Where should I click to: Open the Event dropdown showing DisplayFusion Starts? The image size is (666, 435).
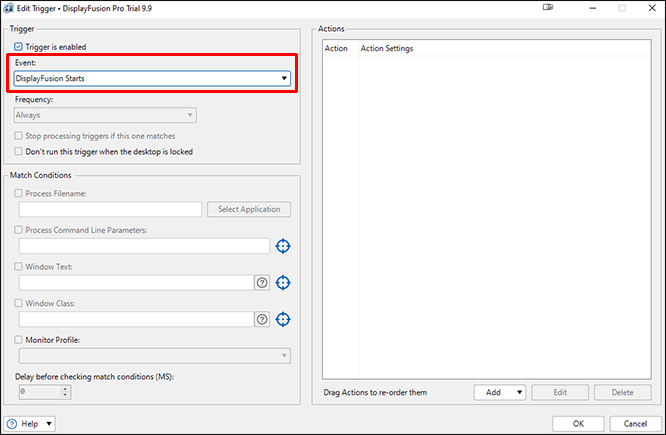click(x=152, y=78)
